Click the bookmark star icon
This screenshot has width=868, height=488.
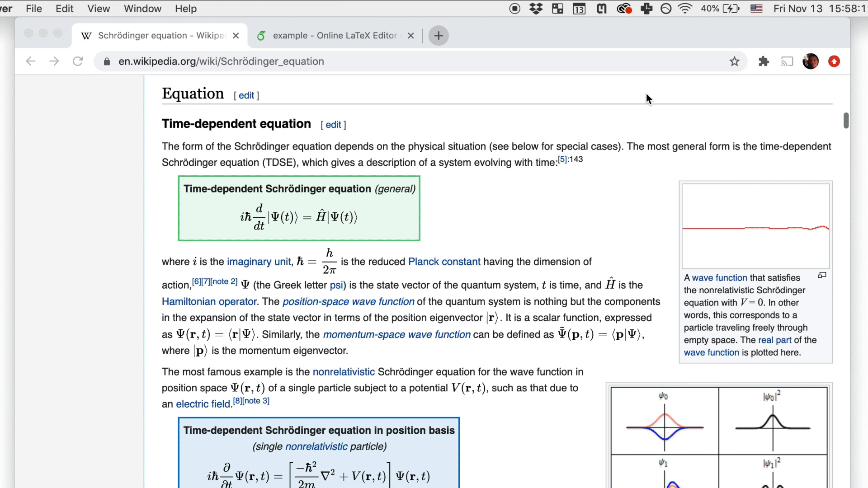734,61
